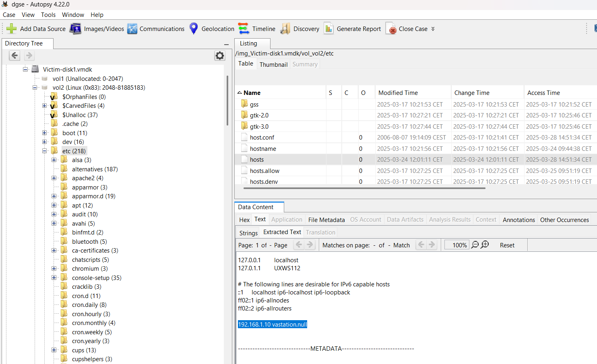Open Geolocation map pin icon

194,29
